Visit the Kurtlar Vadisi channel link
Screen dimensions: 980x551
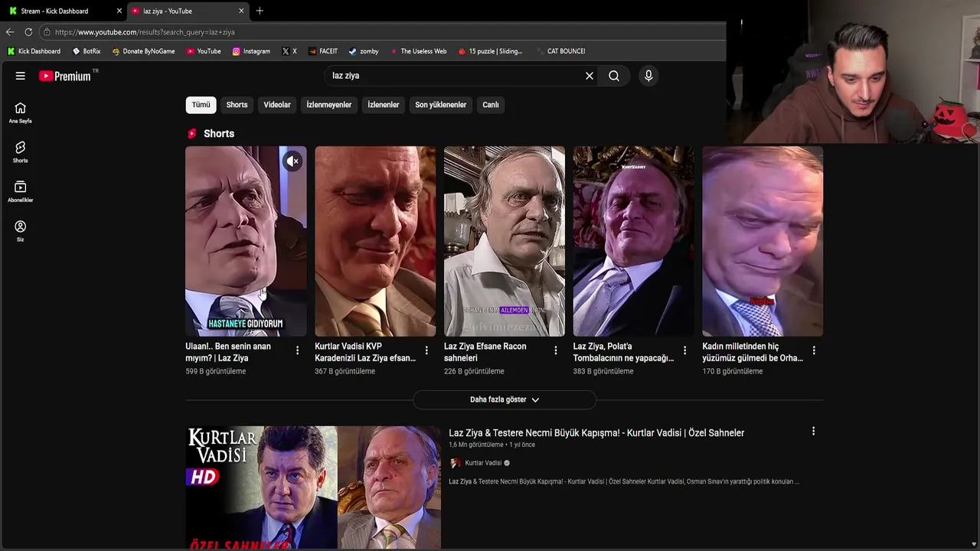[x=483, y=463]
